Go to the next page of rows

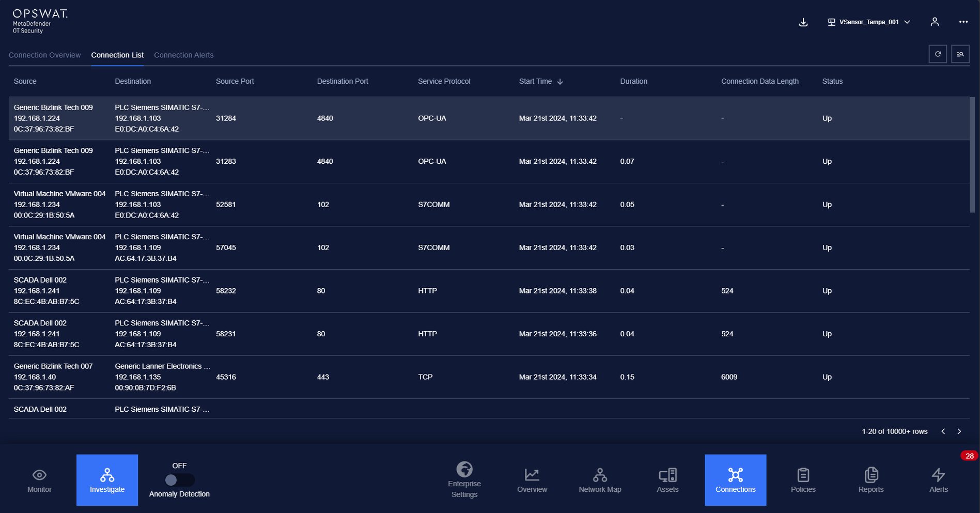(x=959, y=431)
